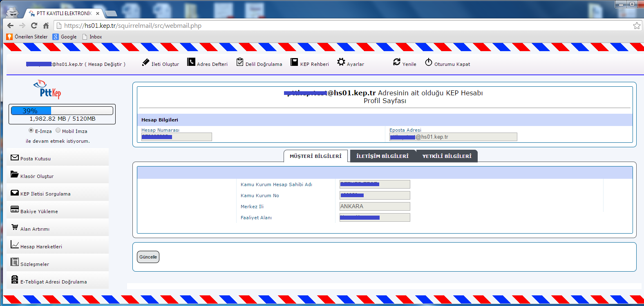Click the Hesap Numarası field

point(177,137)
